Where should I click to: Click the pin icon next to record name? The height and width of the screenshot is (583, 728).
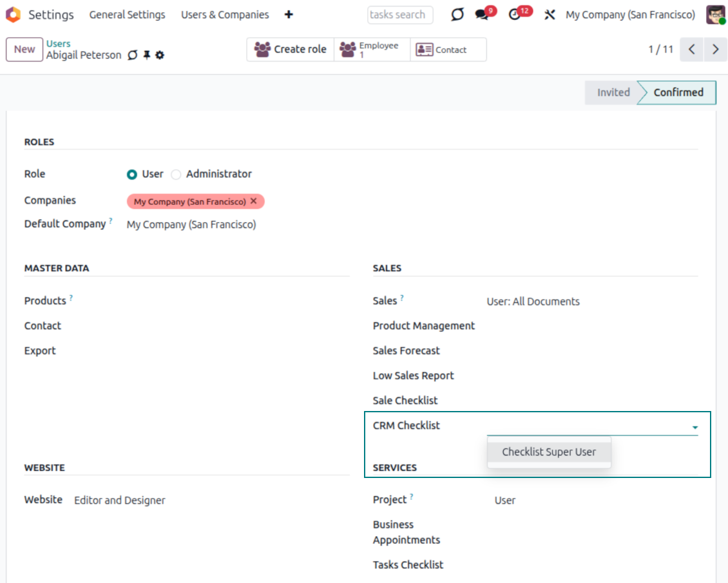pyautogui.click(x=147, y=55)
